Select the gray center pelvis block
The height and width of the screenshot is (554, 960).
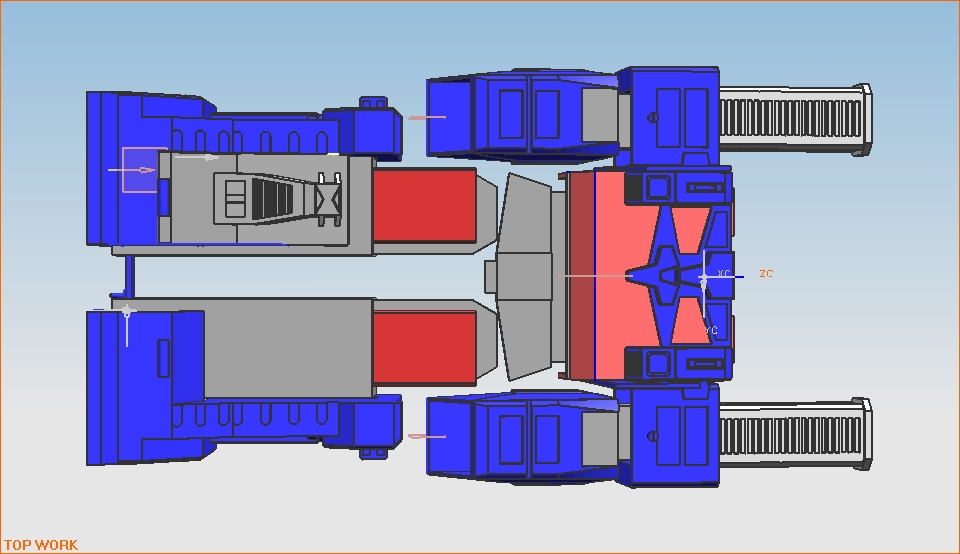coord(524,275)
